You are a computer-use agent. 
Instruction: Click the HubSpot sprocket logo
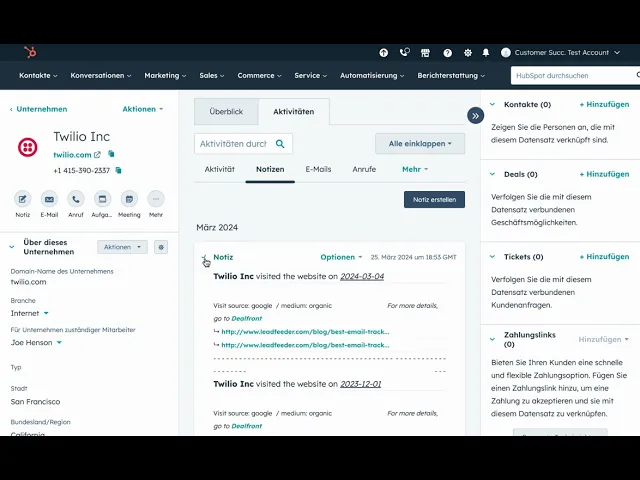click(30, 52)
